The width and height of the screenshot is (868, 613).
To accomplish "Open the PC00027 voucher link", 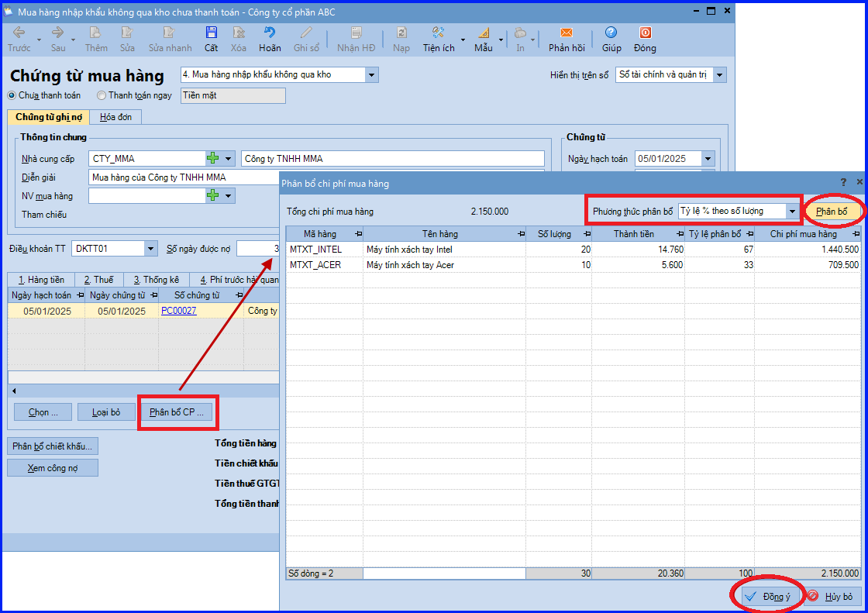I will click(x=178, y=311).
